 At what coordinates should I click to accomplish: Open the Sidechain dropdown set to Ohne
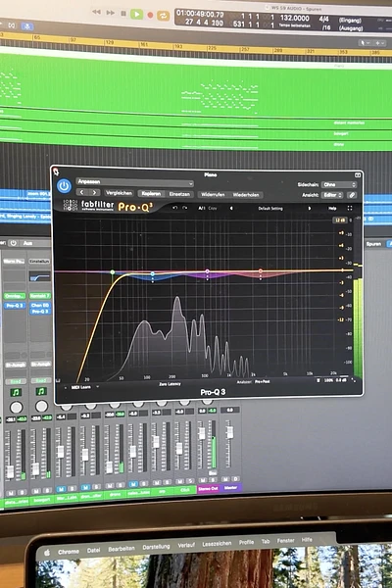click(x=339, y=185)
